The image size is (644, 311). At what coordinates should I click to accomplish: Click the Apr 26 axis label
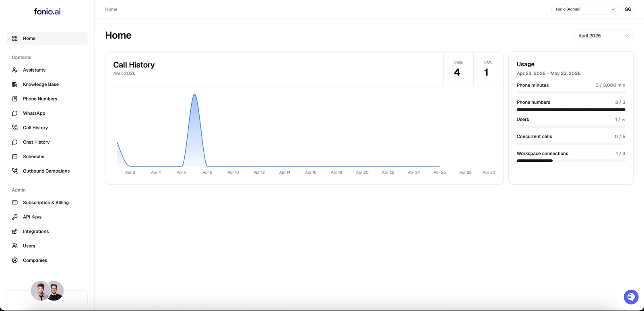click(x=440, y=172)
